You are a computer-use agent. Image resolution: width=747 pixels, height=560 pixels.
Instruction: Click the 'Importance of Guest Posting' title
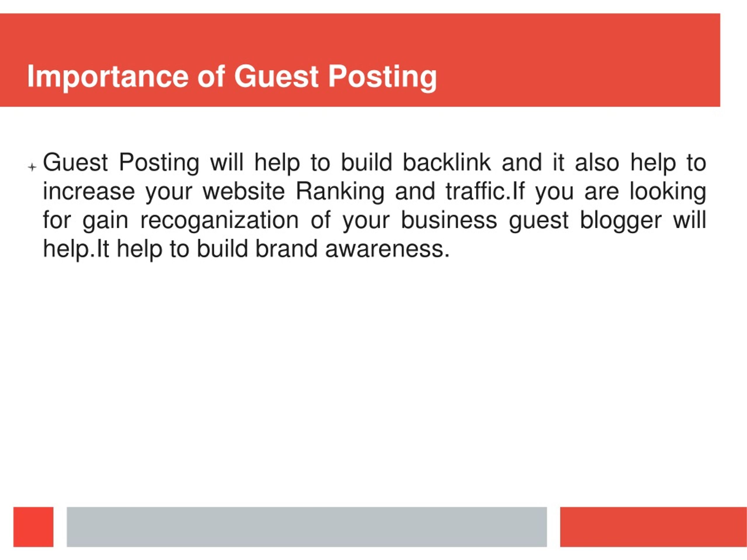[x=232, y=77]
